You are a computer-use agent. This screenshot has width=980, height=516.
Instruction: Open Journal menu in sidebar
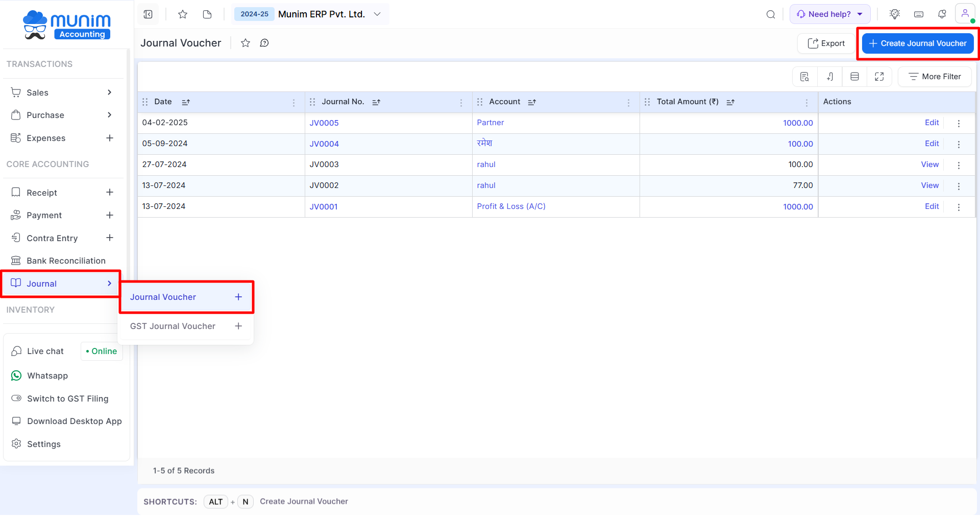61,284
